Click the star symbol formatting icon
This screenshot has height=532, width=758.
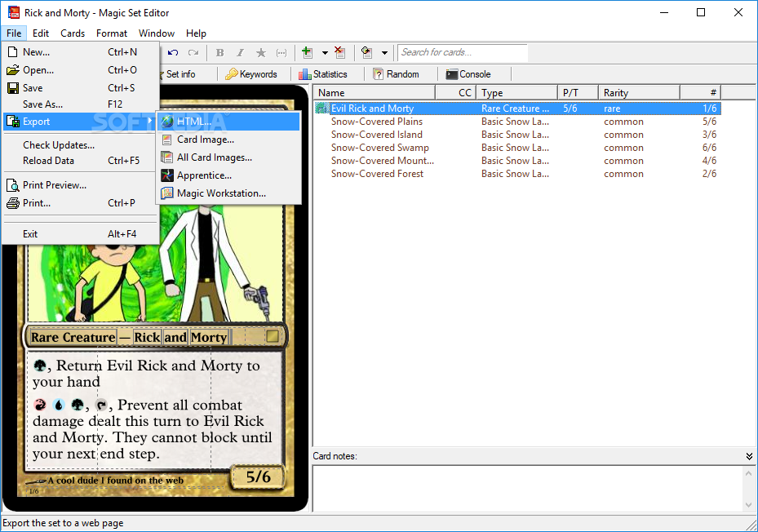pos(261,53)
